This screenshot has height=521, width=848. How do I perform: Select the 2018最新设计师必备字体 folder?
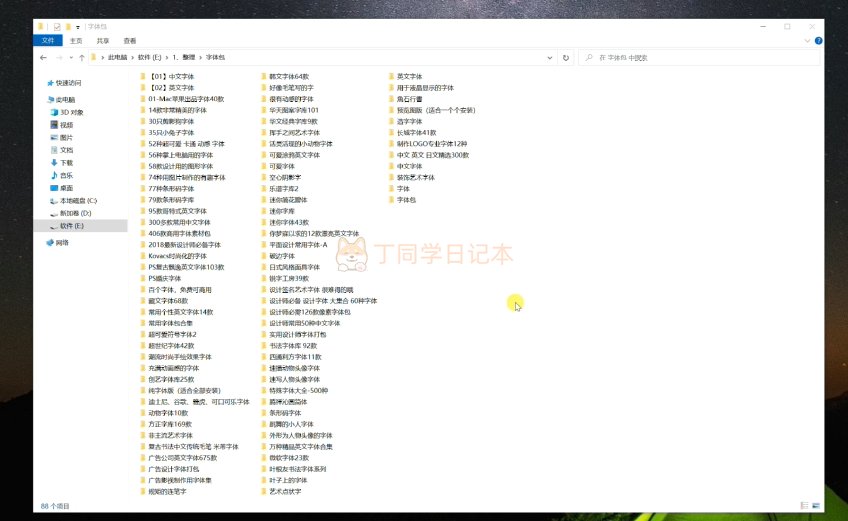tap(181, 245)
